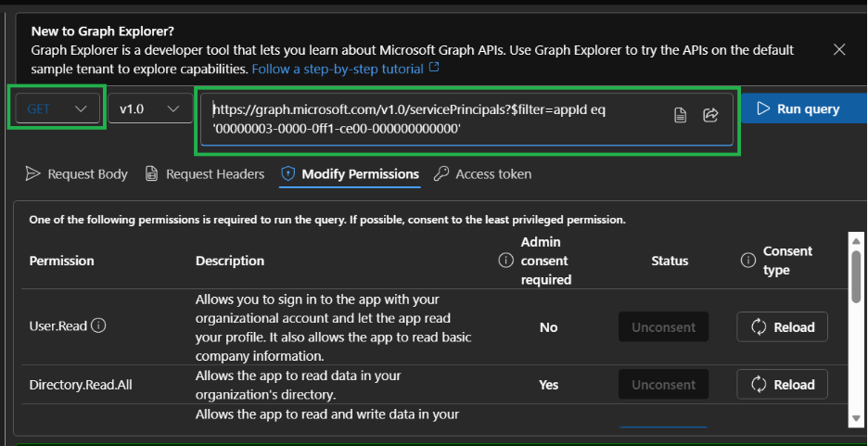Open the Access token tab
The height and width of the screenshot is (446, 868).
[x=483, y=173]
